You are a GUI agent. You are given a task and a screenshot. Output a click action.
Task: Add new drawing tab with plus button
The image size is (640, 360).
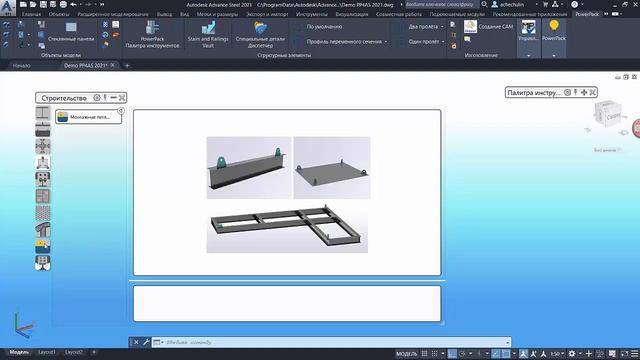pos(127,65)
